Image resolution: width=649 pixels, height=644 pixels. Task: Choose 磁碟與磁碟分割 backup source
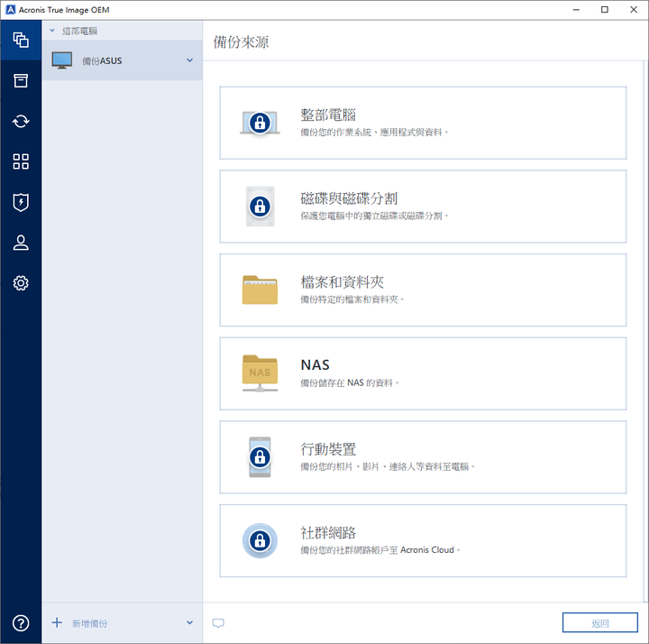423,207
